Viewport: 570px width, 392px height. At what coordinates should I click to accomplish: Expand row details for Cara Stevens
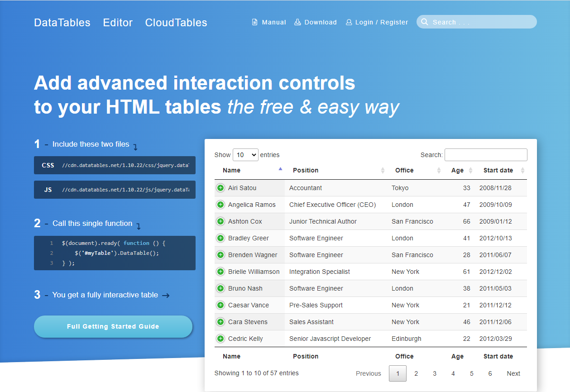point(220,322)
